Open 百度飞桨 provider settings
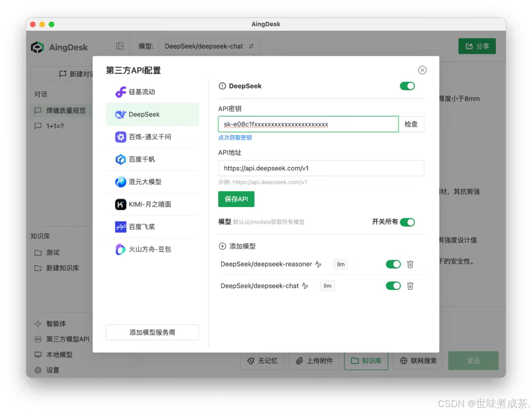The image size is (532, 412). 152,227
